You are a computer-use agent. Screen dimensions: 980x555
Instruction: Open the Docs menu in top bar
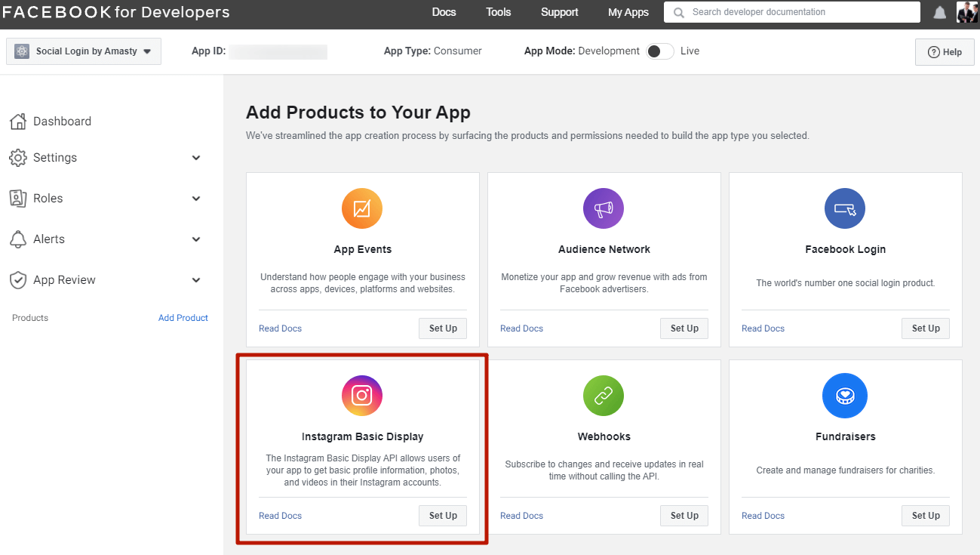(444, 12)
